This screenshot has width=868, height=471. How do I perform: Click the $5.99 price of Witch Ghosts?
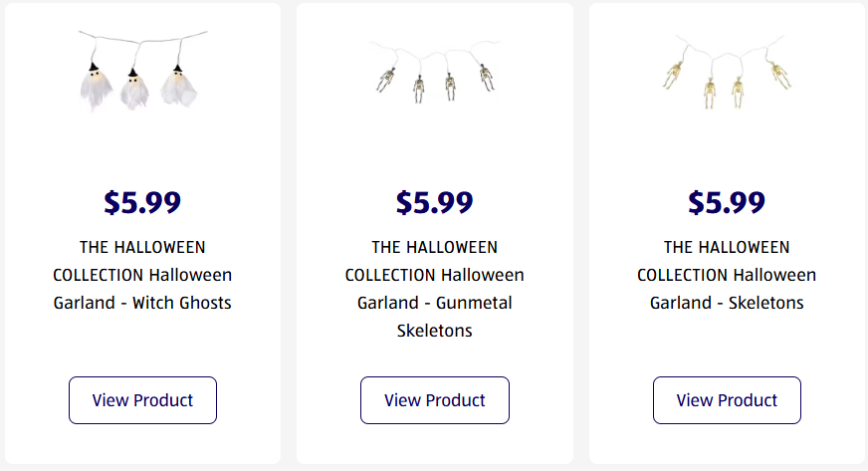click(142, 202)
